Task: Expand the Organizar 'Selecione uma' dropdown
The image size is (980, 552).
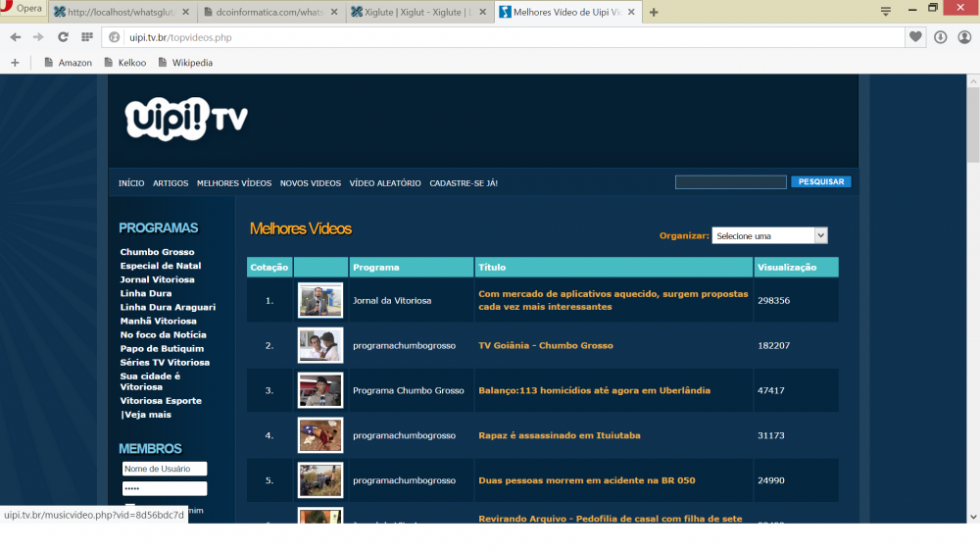Action: click(769, 235)
